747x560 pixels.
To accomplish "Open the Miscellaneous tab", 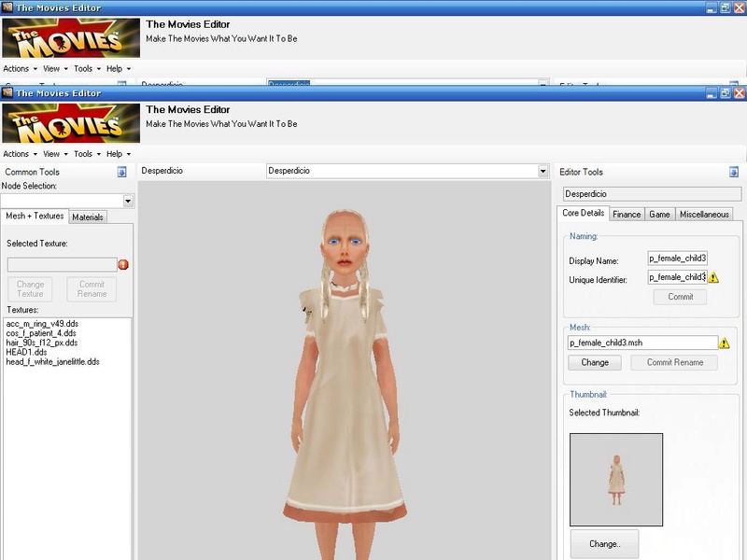I will [704, 215].
